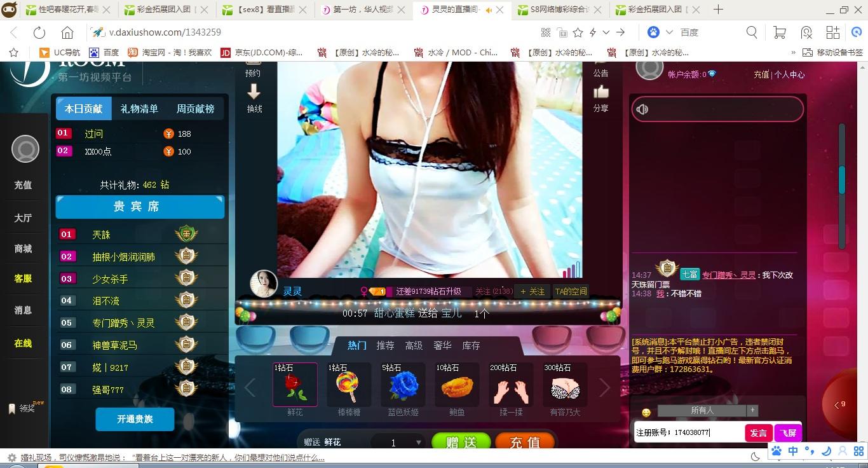Click the 开通贵族 button
The image size is (868, 468).
point(135,419)
